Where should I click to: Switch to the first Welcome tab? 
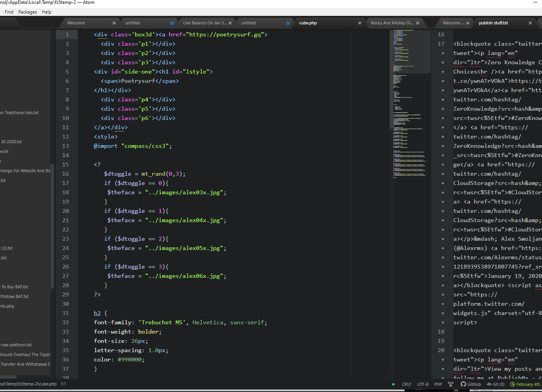(x=76, y=23)
